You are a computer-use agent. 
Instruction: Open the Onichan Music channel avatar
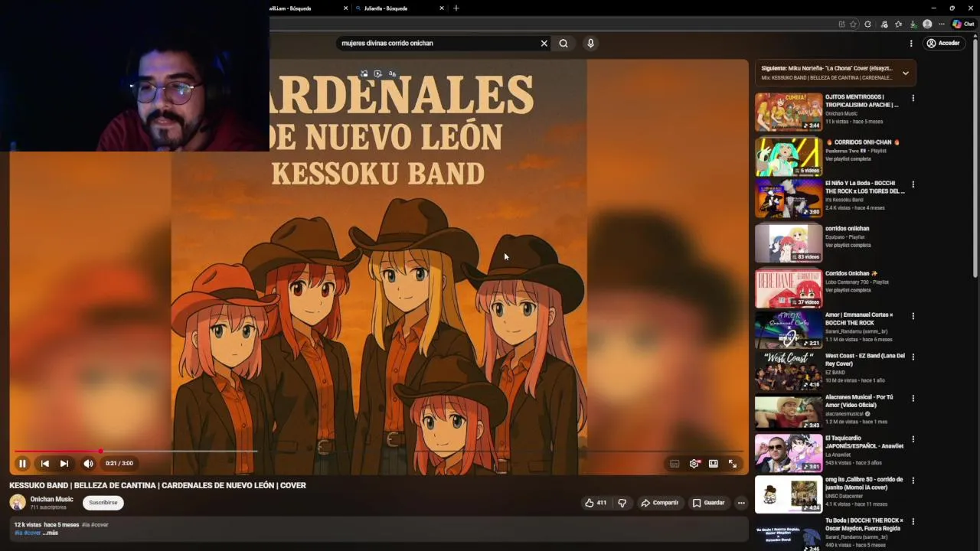tap(17, 503)
